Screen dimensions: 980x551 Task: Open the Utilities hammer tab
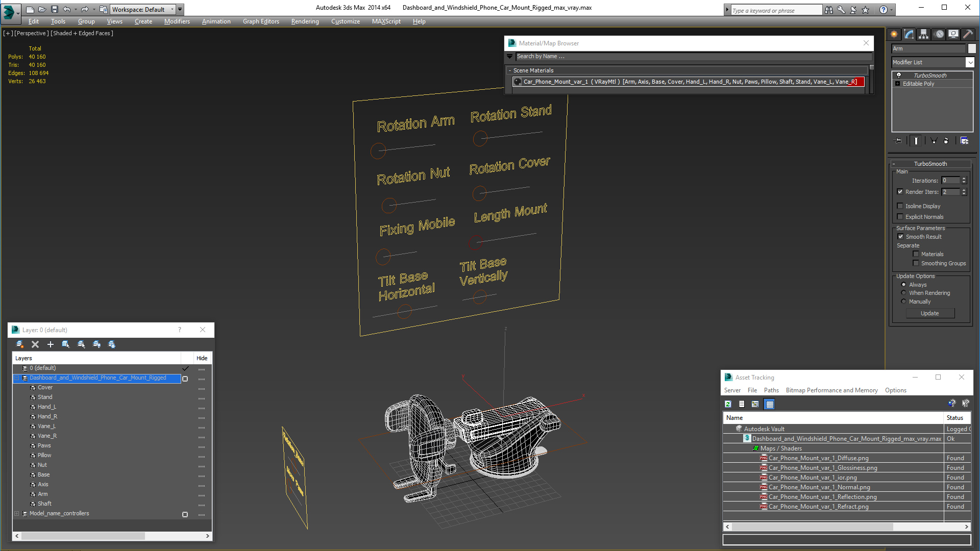[x=968, y=34]
